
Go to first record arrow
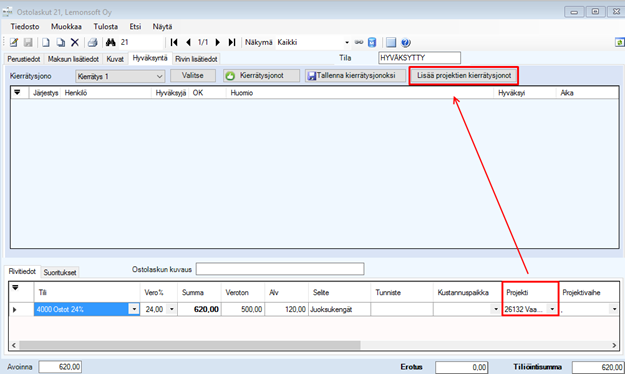coord(174,42)
